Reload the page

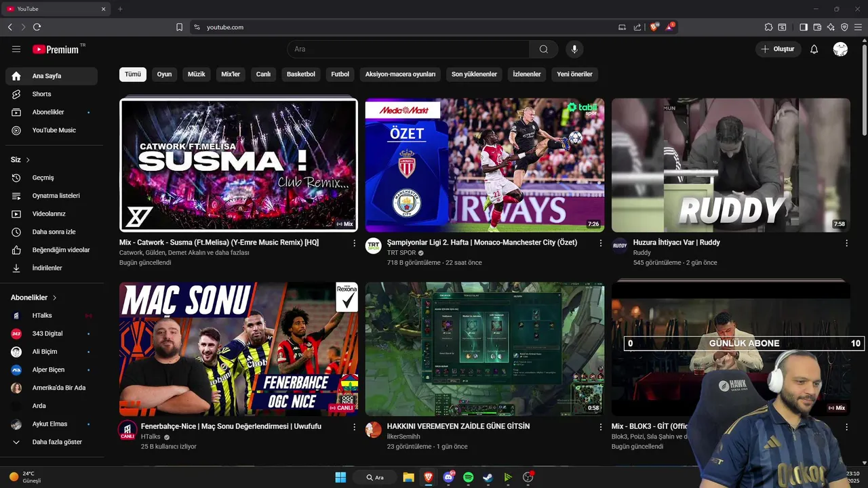[x=37, y=27]
